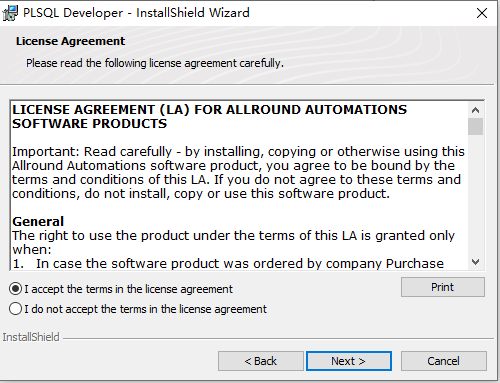This screenshot has width=500, height=383.
Task: Click the License Agreement header title
Action: 70,41
